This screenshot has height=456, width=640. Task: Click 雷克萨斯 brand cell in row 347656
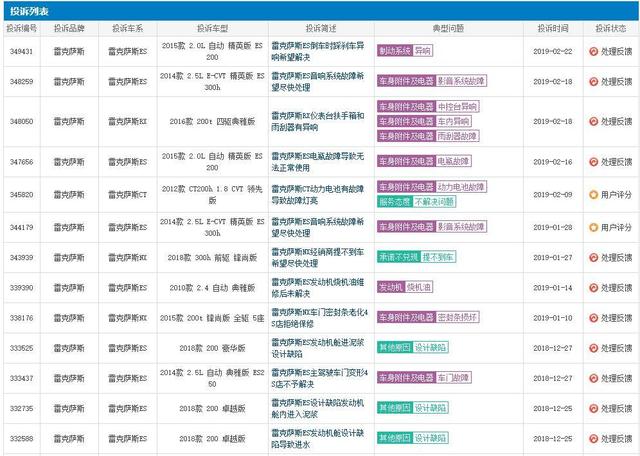[x=69, y=162]
